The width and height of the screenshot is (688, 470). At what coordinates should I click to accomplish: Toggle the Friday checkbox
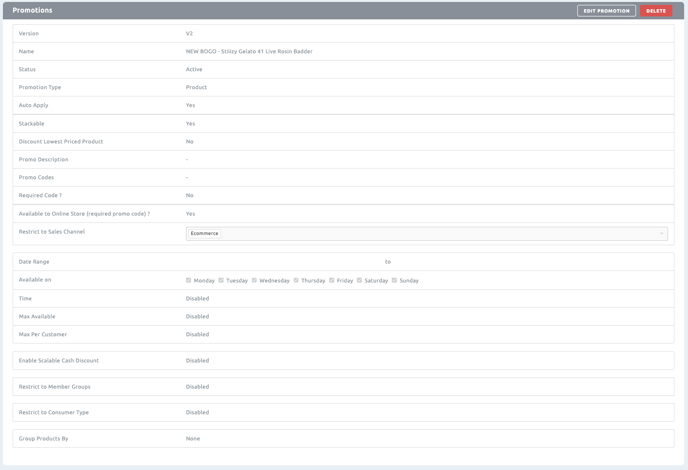[332, 280]
